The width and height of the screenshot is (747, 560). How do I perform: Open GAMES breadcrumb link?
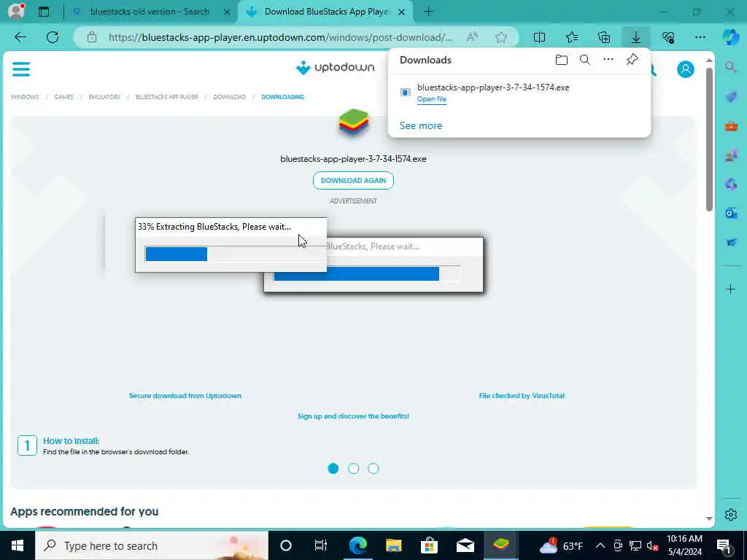64,97
